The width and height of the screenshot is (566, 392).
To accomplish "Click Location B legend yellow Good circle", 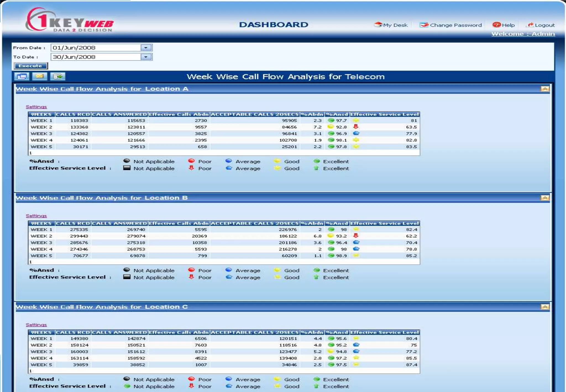I will [277, 270].
